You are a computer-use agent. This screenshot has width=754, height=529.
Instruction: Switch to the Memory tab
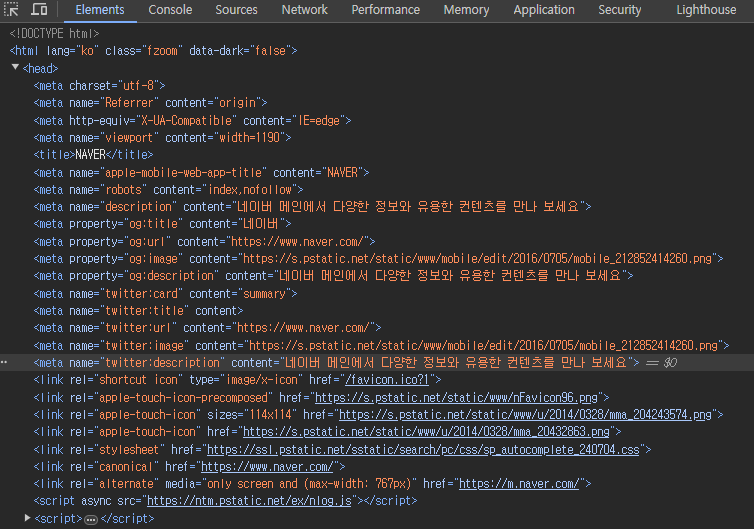pyautogui.click(x=466, y=10)
